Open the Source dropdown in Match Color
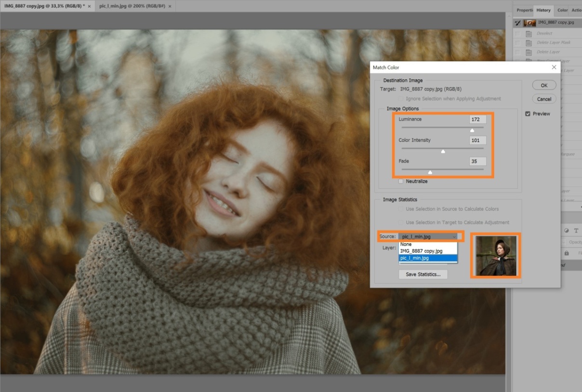582x392 pixels. [x=428, y=236]
